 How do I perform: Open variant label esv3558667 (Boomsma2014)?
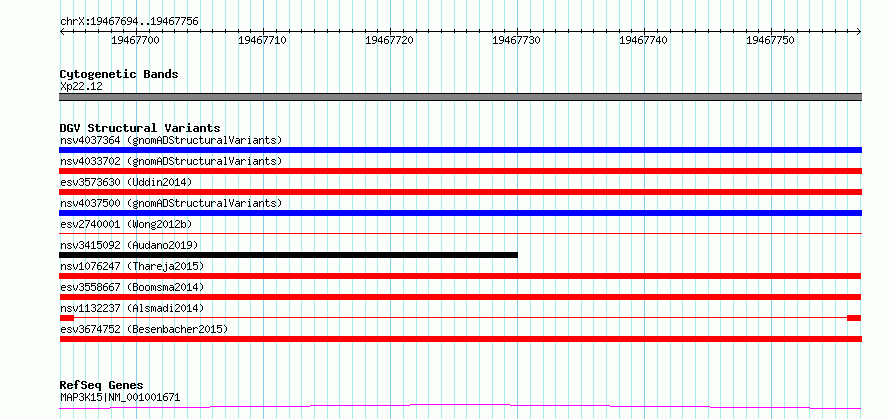coord(132,287)
